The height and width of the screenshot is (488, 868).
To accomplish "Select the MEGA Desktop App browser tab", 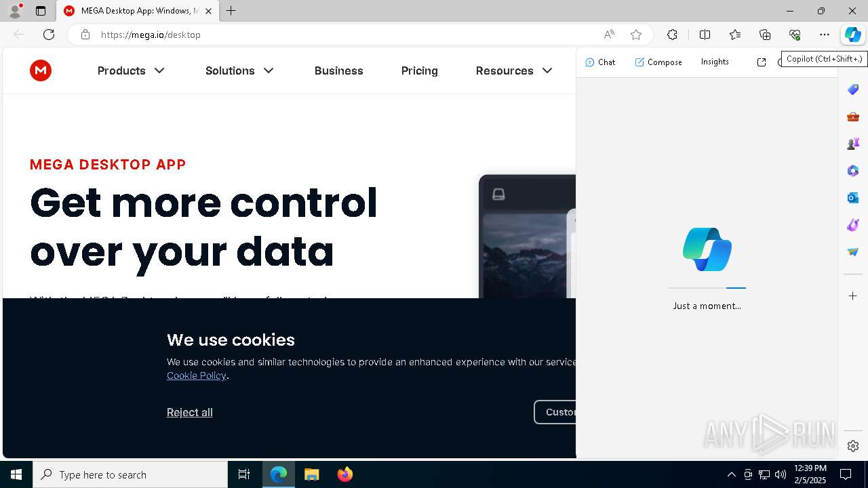I will pyautogui.click(x=138, y=11).
